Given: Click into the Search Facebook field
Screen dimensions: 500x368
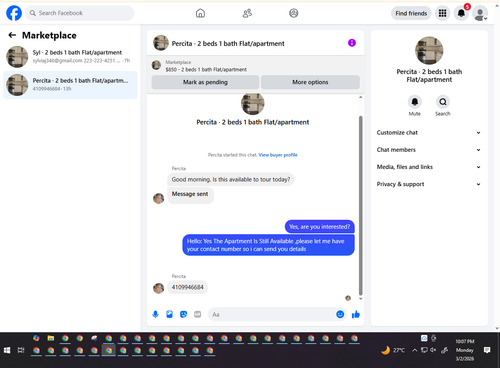Looking at the screenshot, I should 80,13.
